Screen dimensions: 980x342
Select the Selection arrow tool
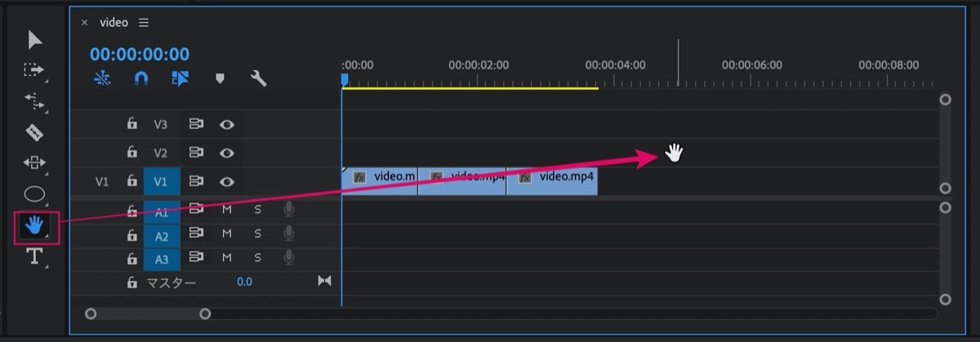(x=34, y=39)
